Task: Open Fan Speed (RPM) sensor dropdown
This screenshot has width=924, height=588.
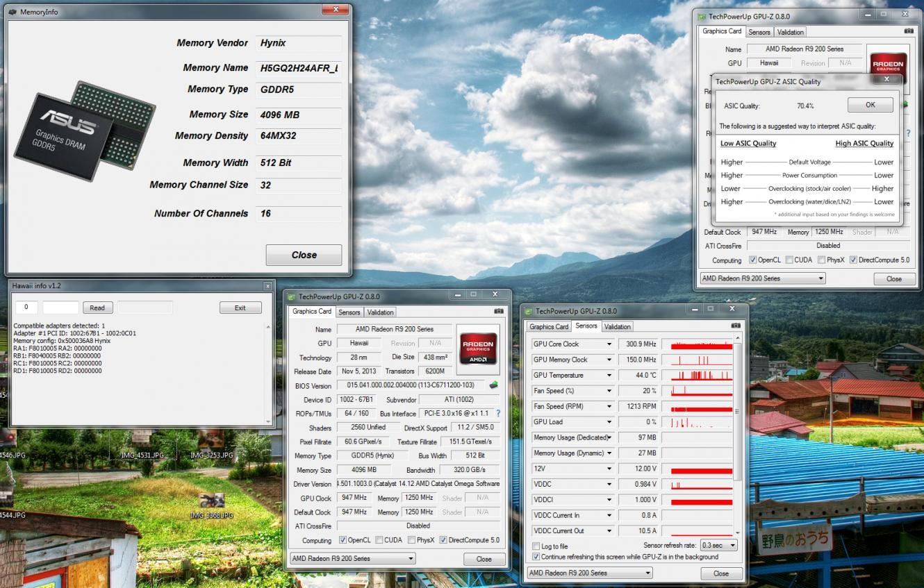Action: tap(609, 407)
